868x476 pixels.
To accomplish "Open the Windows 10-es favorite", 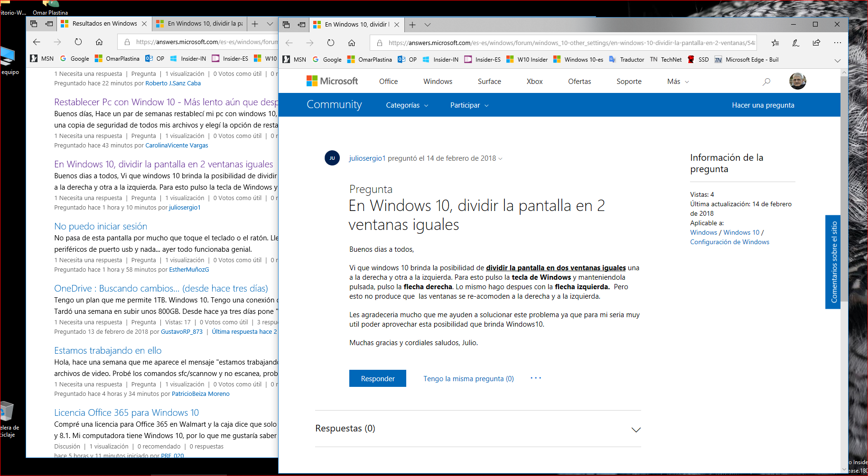I will [579, 60].
